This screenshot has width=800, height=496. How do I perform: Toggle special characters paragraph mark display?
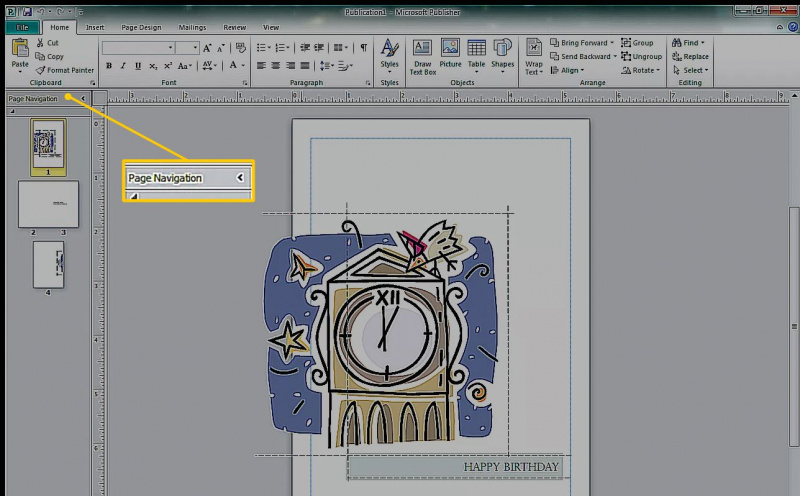363,48
